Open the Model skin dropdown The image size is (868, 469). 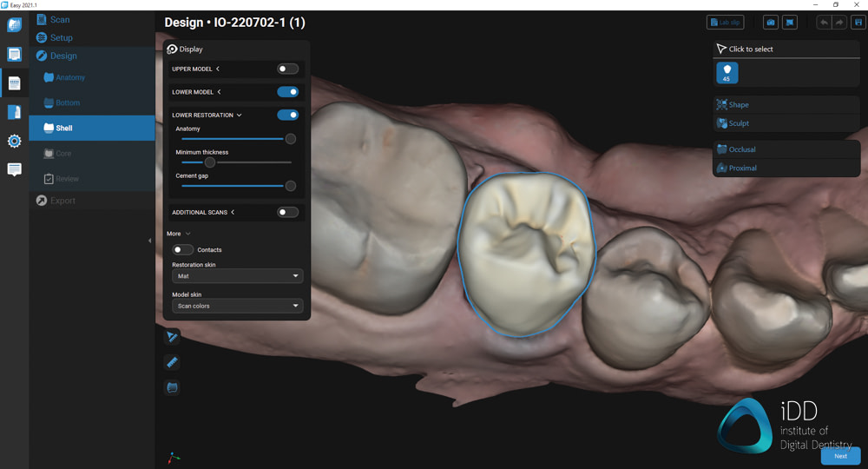[237, 306]
